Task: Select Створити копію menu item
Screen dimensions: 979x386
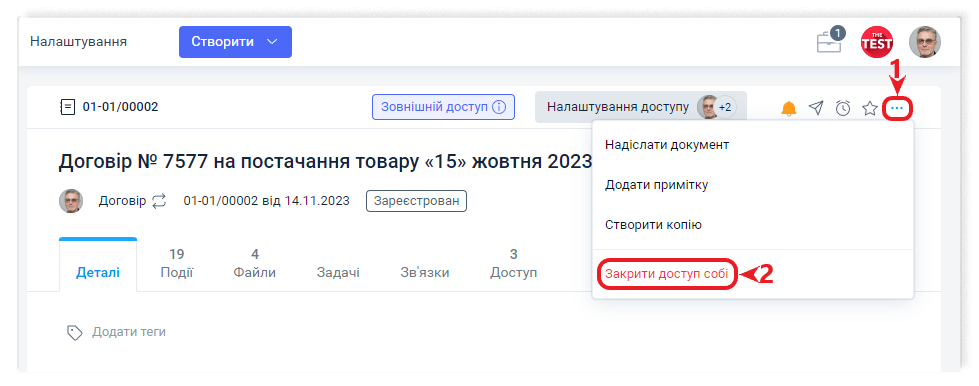Action: click(653, 225)
